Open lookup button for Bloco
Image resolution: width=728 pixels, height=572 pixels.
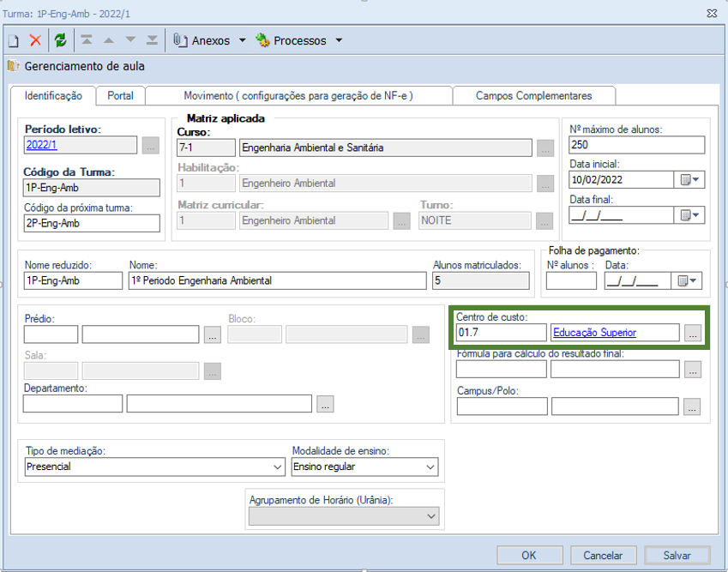421,334
